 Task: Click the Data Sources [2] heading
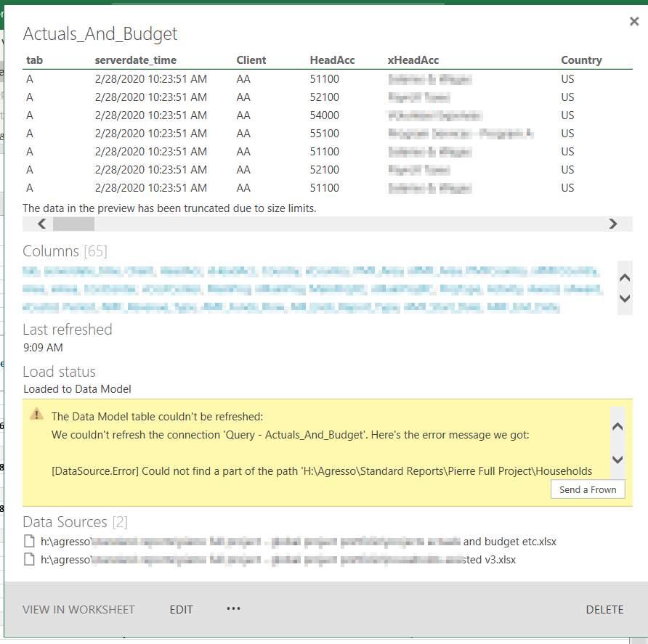pyautogui.click(x=76, y=522)
